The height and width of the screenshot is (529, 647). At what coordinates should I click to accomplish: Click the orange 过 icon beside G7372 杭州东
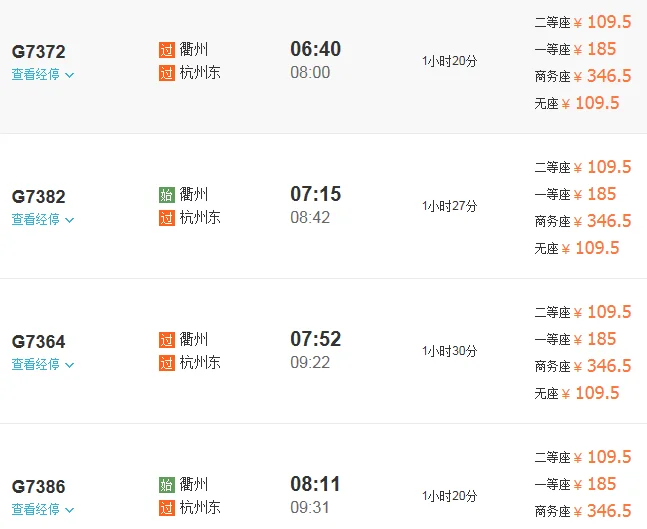166,72
